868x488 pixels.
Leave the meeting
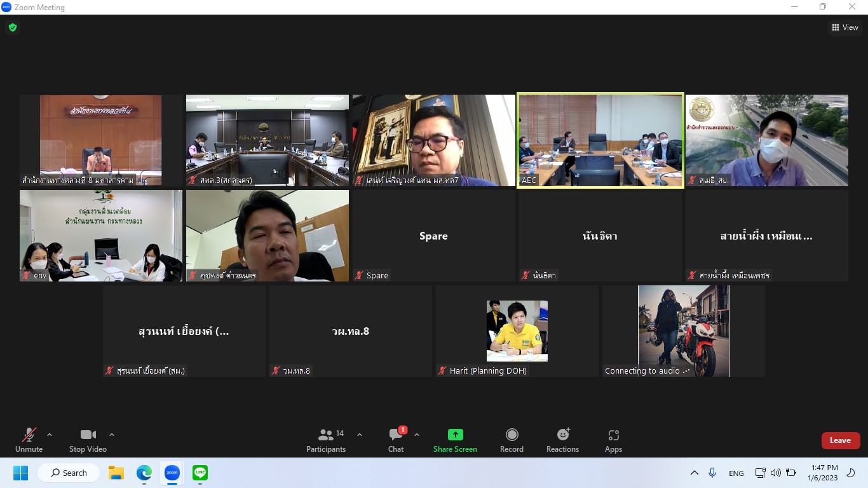[840, 440]
